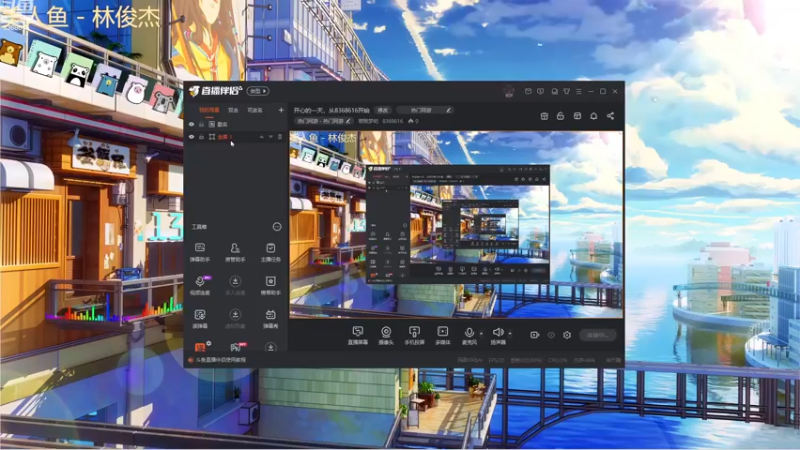This screenshot has height=450, width=800.
Task: Open the mail icon in title bar
Action: (x=528, y=91)
